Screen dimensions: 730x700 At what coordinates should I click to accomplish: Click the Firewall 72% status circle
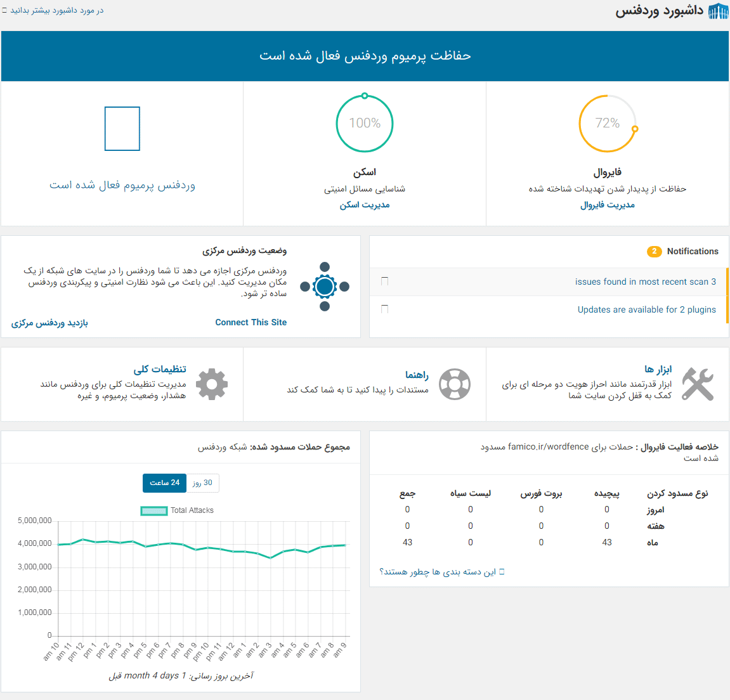coord(608,124)
